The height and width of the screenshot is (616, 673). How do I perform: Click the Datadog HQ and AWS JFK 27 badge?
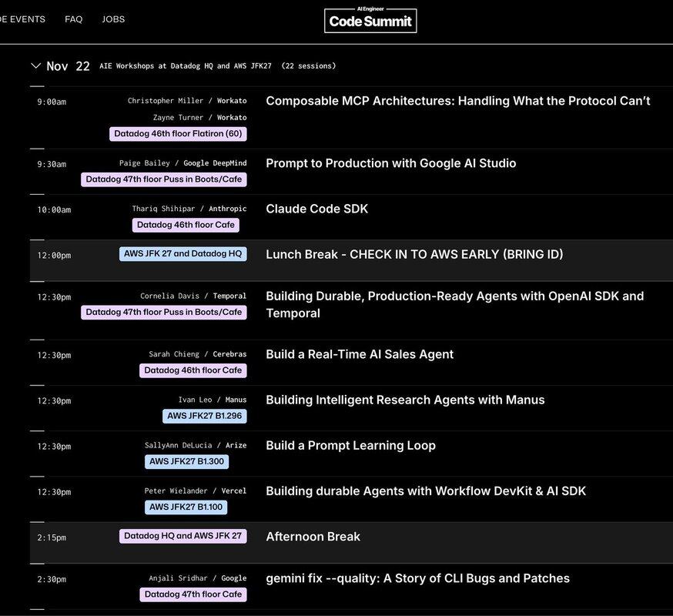pos(183,537)
